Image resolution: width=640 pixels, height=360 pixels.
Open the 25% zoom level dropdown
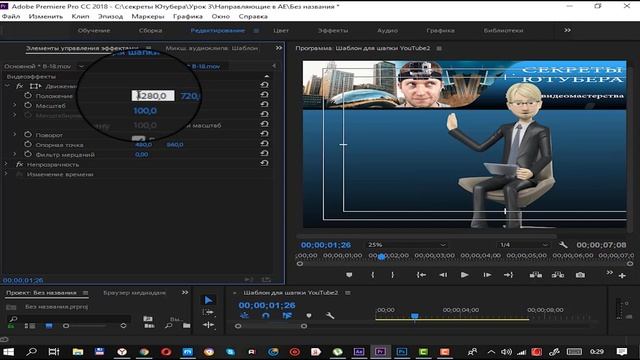[x=406, y=245]
